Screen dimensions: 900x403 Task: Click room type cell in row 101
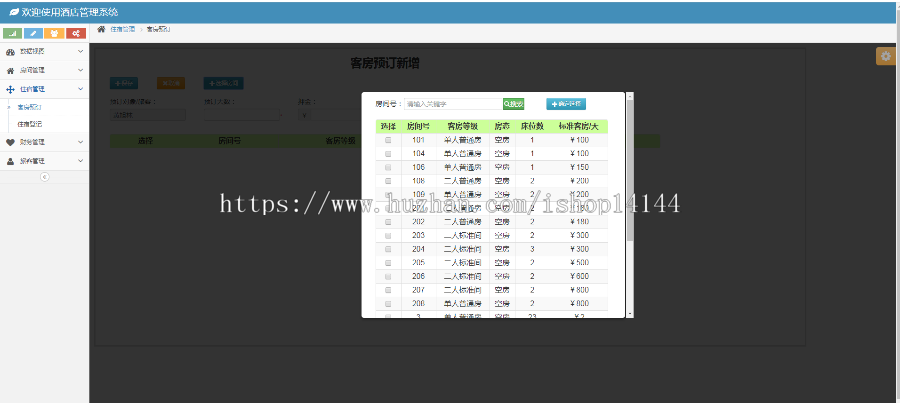(x=463, y=140)
